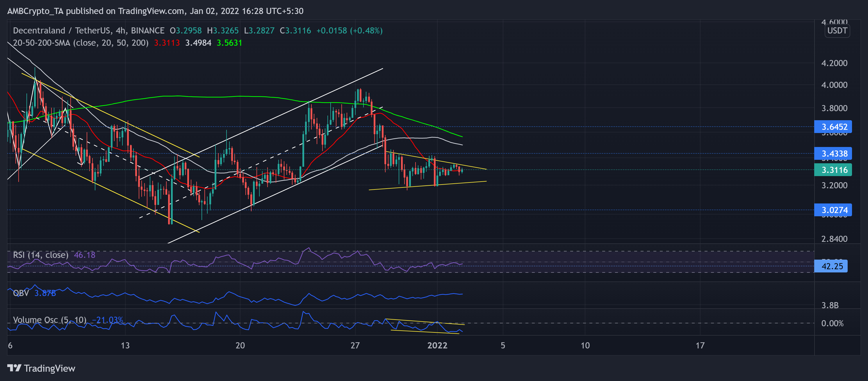Click the AMBCrypto_TA published header text
868x381 pixels.
[155, 11]
